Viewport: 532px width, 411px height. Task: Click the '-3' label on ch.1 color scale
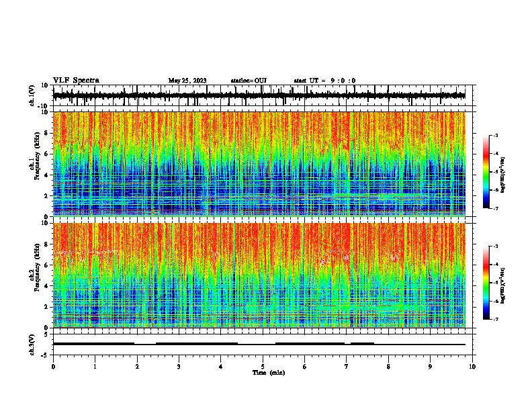[x=495, y=135]
